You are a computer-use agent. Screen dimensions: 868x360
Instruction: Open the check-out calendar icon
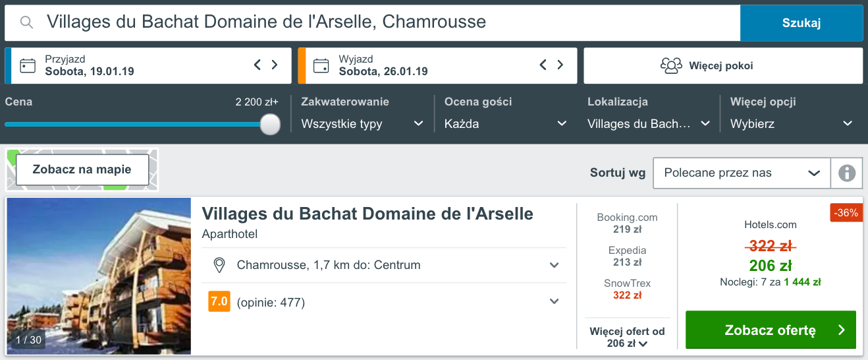pyautogui.click(x=321, y=65)
